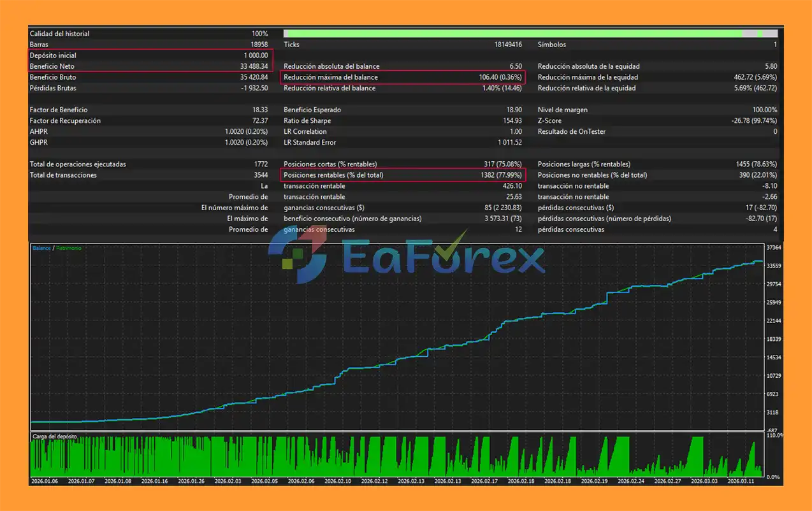Select the Depósito inicial row label
812x511 pixels.
53,55
